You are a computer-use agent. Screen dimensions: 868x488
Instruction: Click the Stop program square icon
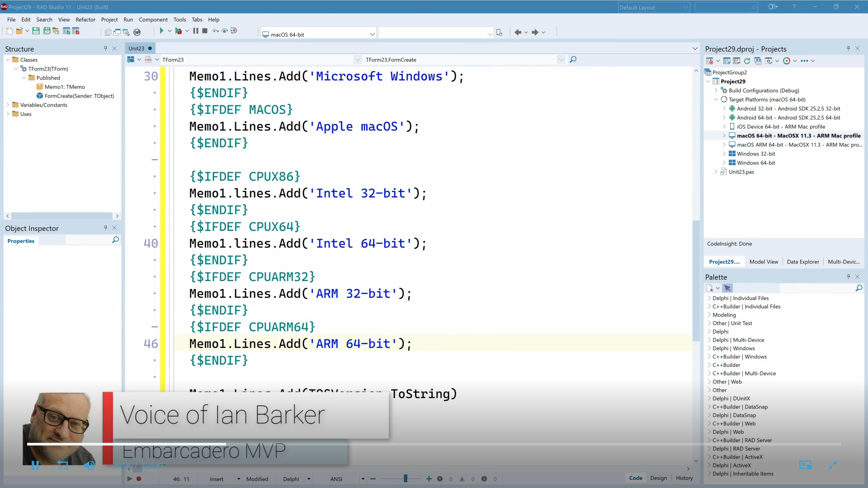pyautogui.click(x=205, y=31)
